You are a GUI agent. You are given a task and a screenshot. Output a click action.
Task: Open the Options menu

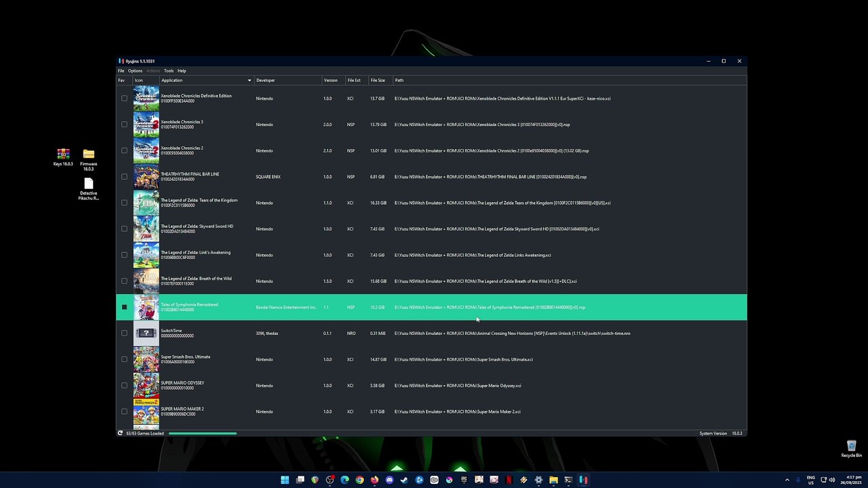tap(135, 70)
